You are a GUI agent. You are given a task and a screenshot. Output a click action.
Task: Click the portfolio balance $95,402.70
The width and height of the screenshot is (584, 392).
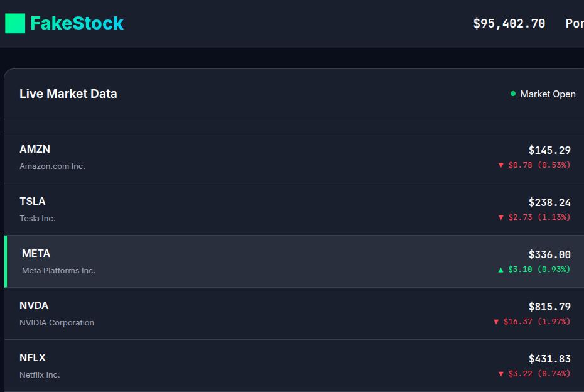(x=509, y=23)
